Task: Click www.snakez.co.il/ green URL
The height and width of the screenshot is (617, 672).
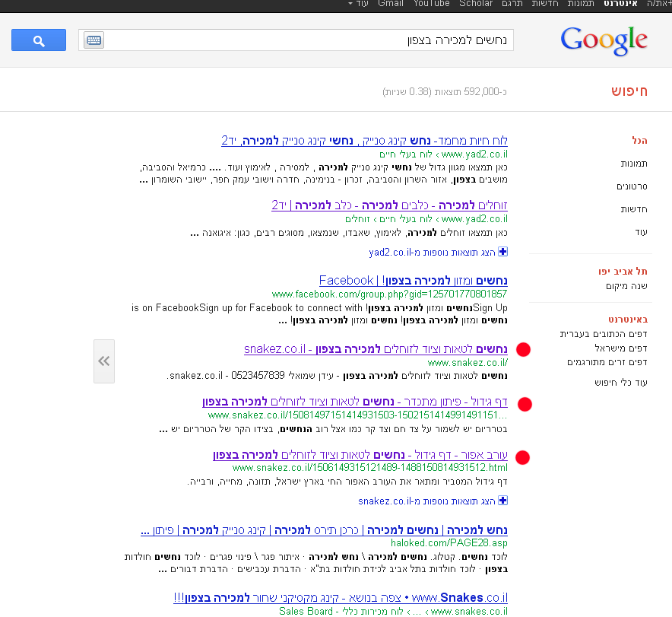Action: pos(468,363)
